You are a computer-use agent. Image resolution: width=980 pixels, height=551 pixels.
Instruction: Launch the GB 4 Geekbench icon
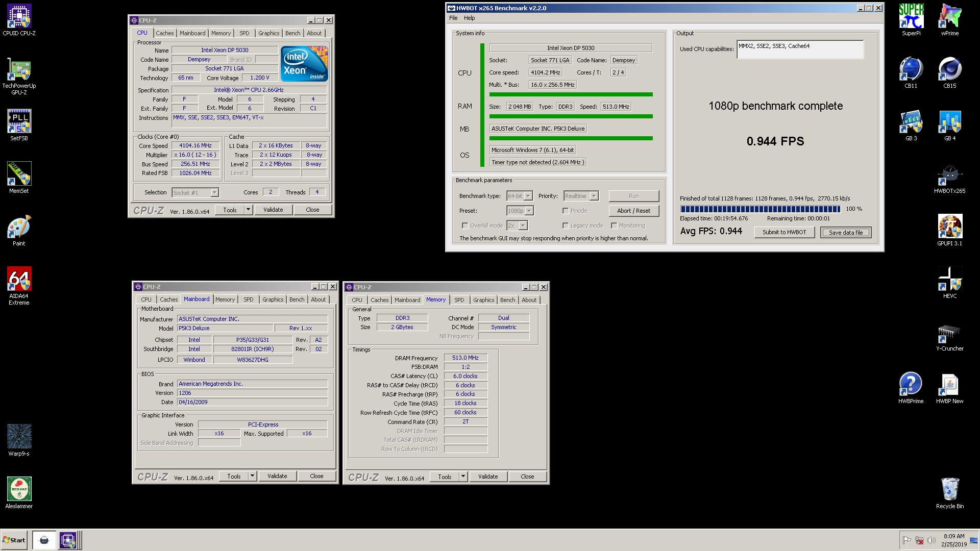click(950, 125)
